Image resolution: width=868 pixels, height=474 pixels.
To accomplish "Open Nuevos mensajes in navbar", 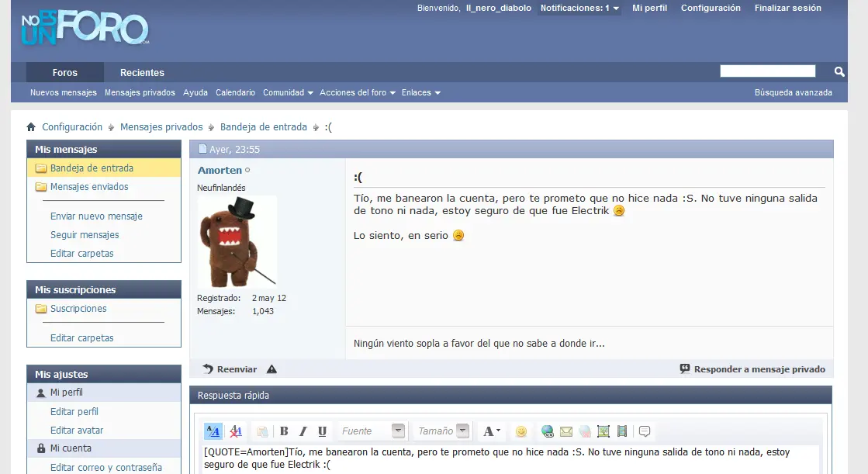I will coord(63,92).
